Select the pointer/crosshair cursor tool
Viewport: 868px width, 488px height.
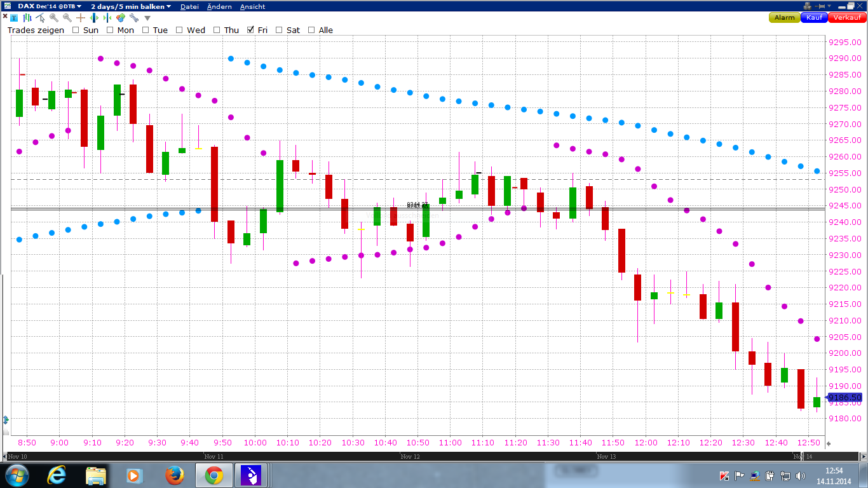point(39,18)
